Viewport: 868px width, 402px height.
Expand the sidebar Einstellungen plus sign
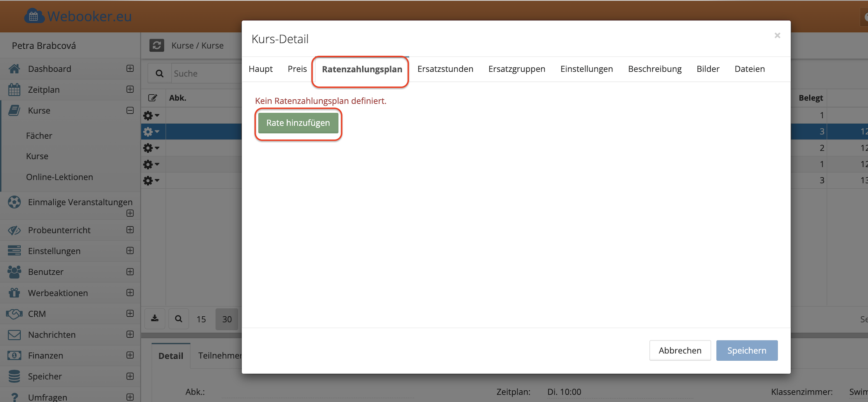(x=130, y=250)
